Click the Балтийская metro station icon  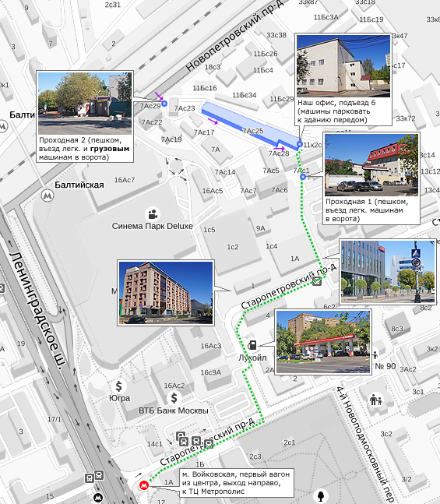[x=48, y=195]
